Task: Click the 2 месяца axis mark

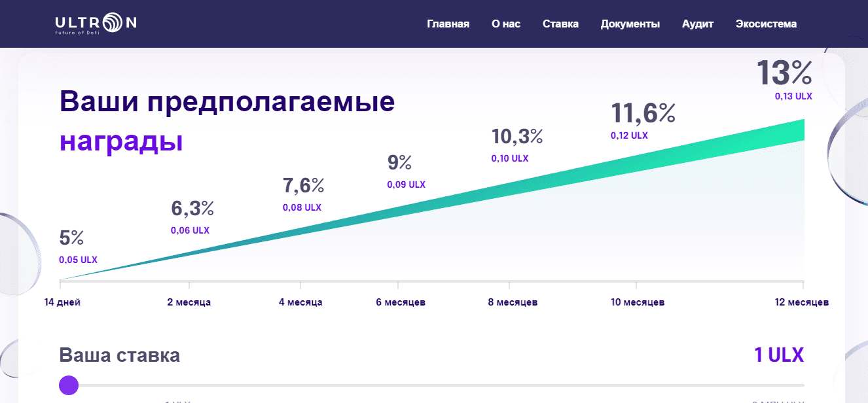Action: (x=189, y=302)
